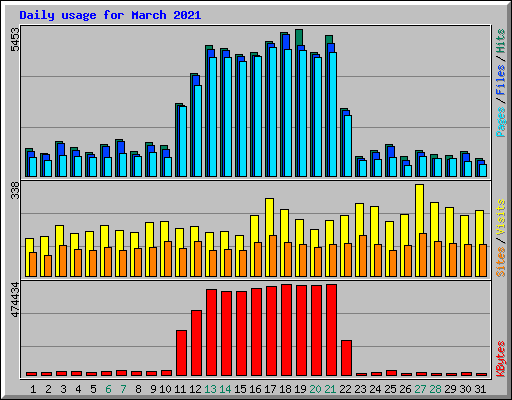Click green weekend day label 6
The width and height of the screenshot is (512, 400).
click(x=108, y=389)
